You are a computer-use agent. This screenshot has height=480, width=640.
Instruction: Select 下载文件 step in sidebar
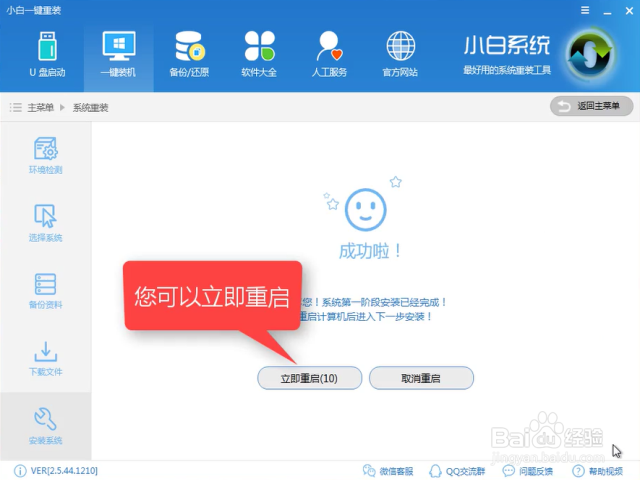45,358
